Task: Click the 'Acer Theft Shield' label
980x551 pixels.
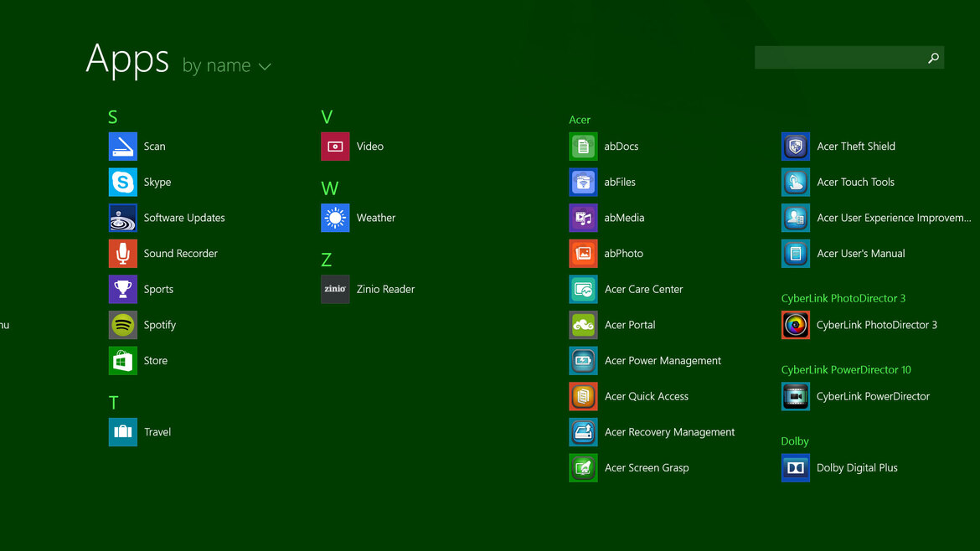Action: [856, 147]
